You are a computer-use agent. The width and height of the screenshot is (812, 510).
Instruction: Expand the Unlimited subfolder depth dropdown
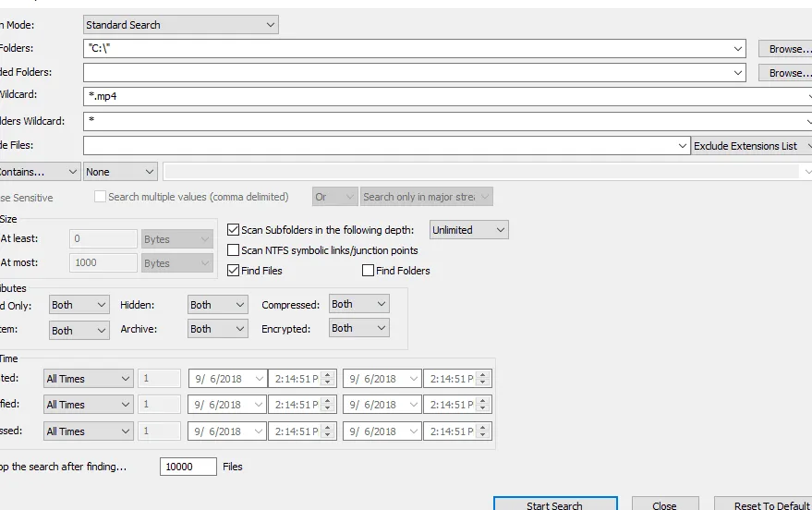(469, 230)
